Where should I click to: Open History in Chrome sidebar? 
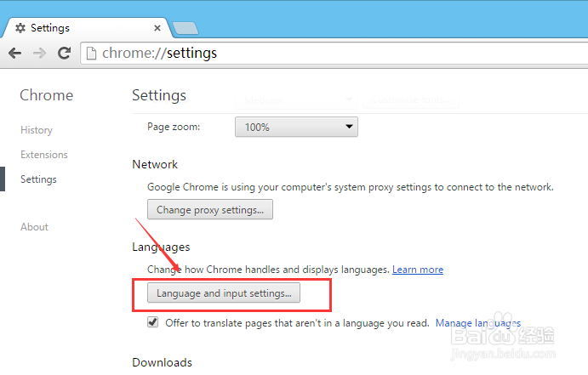(x=37, y=130)
